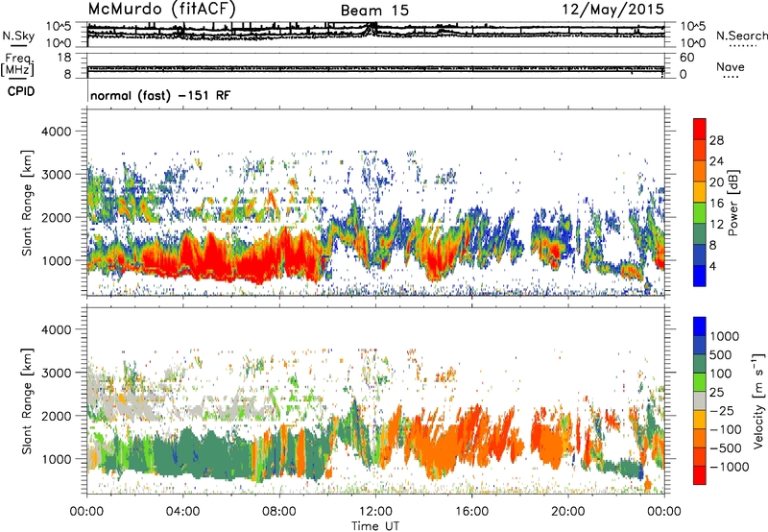This screenshot has height=532, width=768.
Task: Pick the red bottom segment of velocity colorbar
Action: pyautogui.click(x=700, y=475)
